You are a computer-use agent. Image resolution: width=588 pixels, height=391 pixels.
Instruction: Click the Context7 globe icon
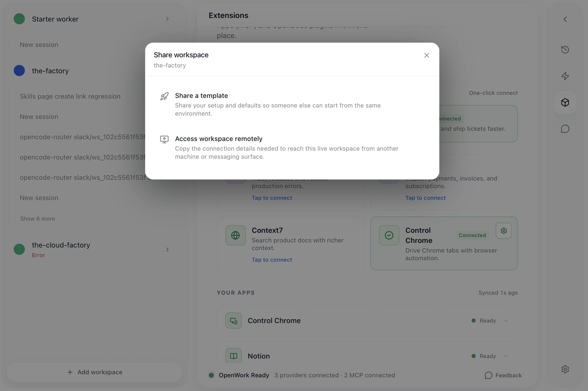click(235, 235)
